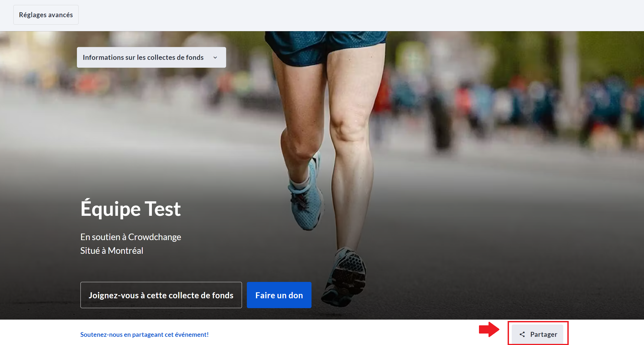Click the word 'Informations' in dropdown label
This screenshot has width=644, height=345.
pos(103,58)
